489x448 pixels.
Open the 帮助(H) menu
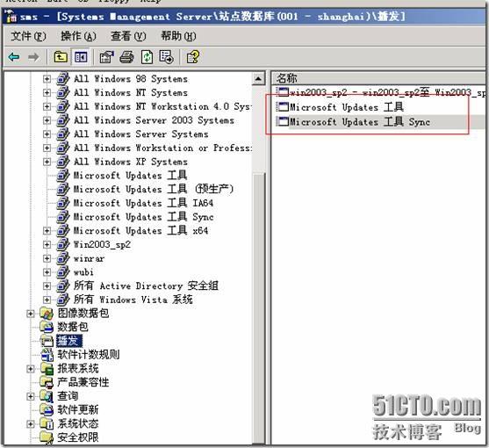(178, 36)
